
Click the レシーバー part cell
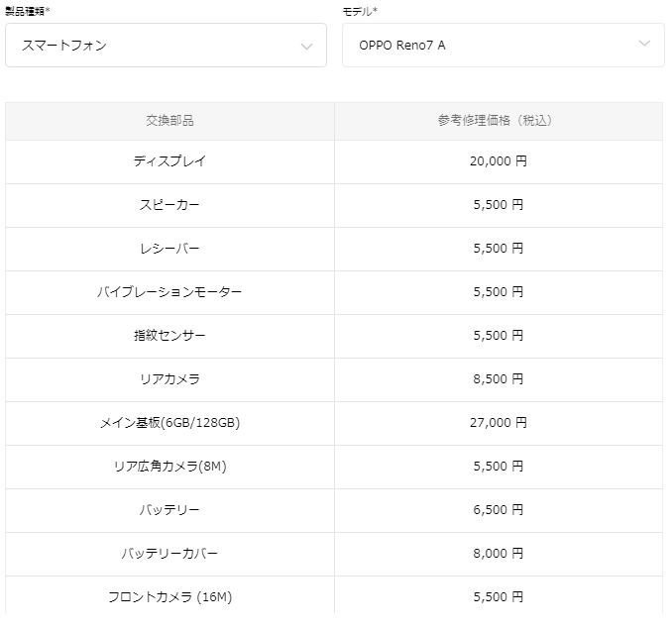(x=169, y=249)
